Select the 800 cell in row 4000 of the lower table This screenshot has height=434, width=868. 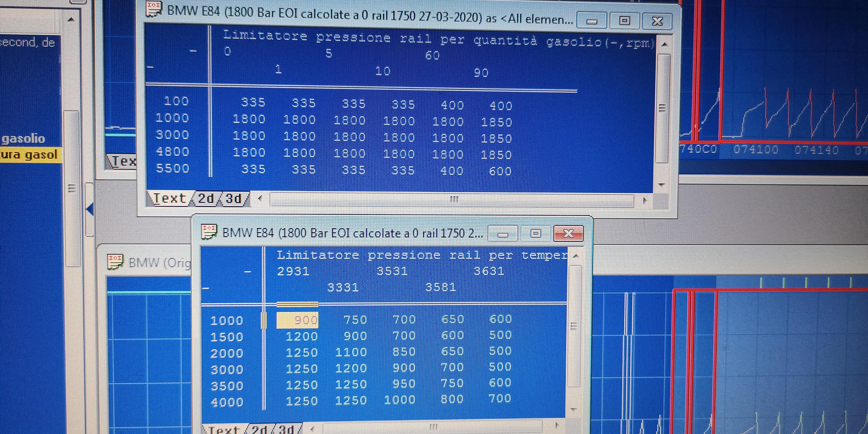pos(452,399)
